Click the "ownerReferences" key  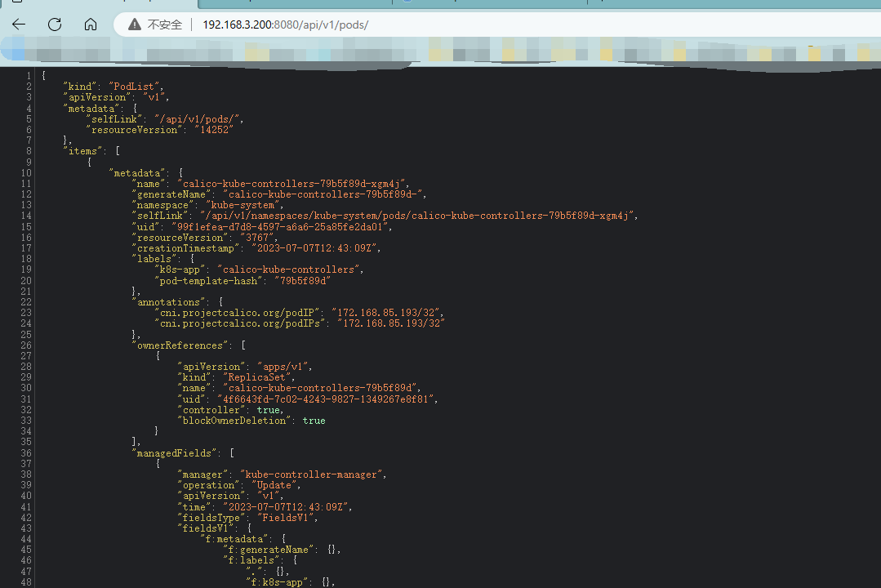coord(178,345)
